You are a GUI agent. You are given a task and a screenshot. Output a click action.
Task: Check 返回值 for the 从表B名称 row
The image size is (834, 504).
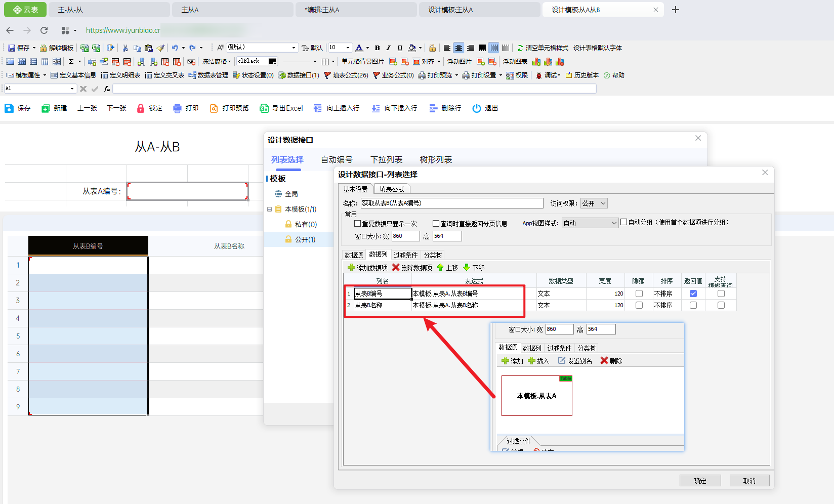[x=693, y=305]
